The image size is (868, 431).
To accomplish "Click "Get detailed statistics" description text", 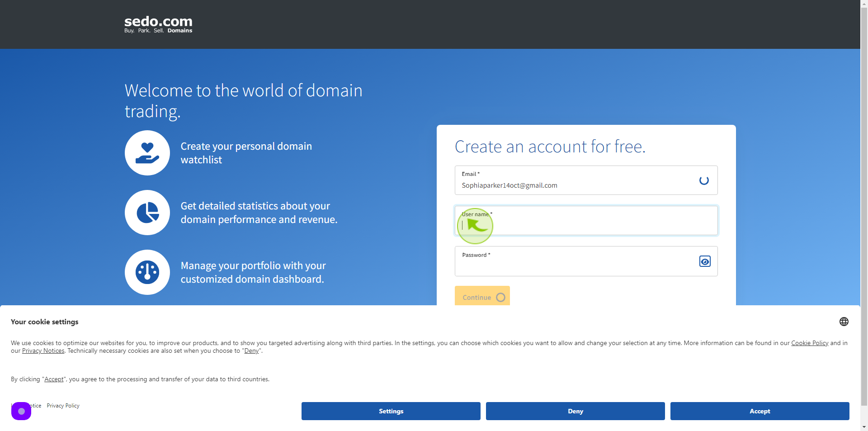I will click(259, 213).
